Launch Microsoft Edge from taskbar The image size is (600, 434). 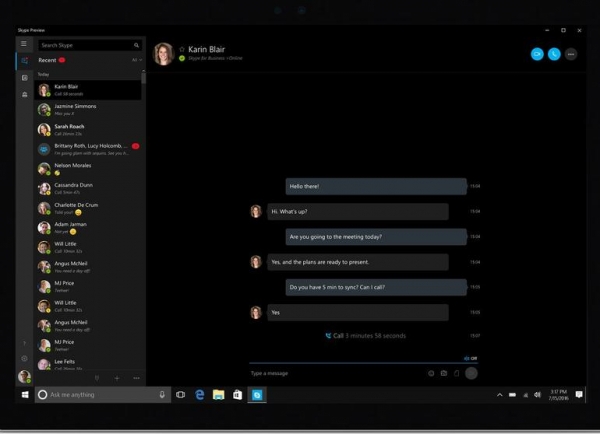tap(199, 395)
